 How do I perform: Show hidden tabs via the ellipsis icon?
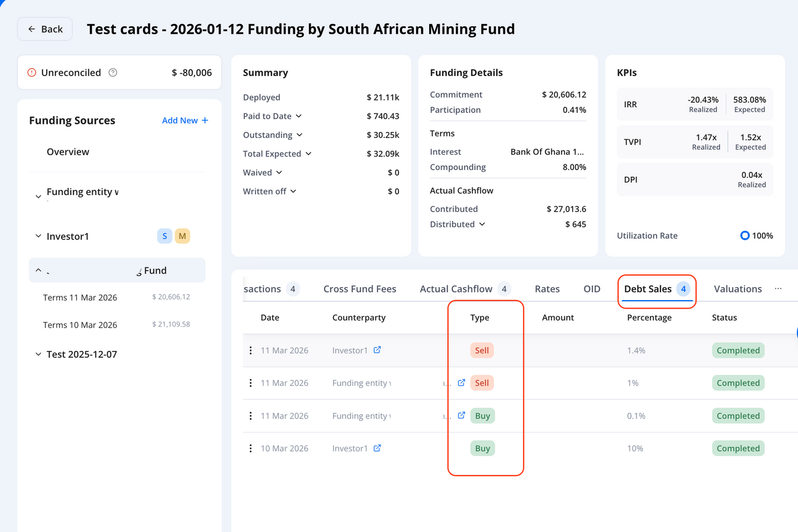tap(778, 288)
